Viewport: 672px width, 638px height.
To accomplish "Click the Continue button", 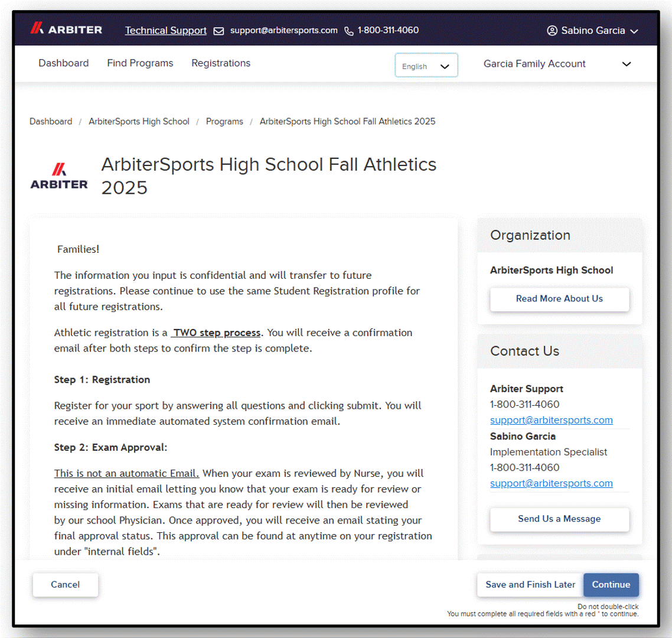I will pyautogui.click(x=611, y=584).
